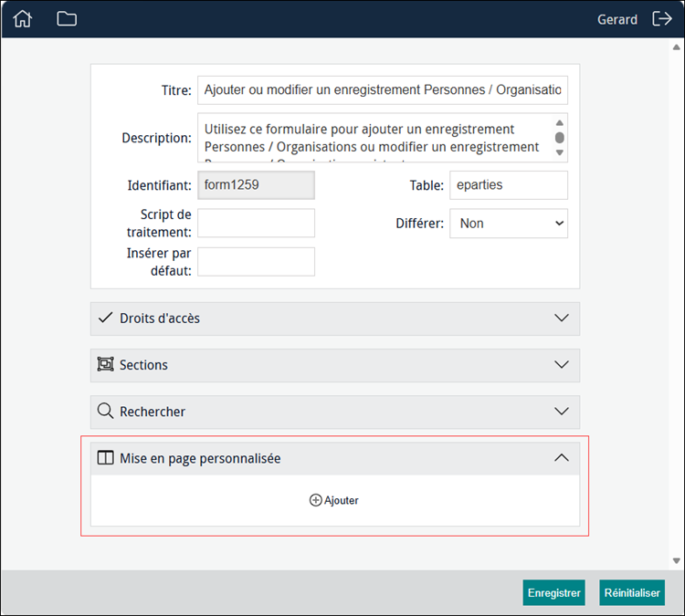Click the Description scrollbar up arrow

[559, 122]
